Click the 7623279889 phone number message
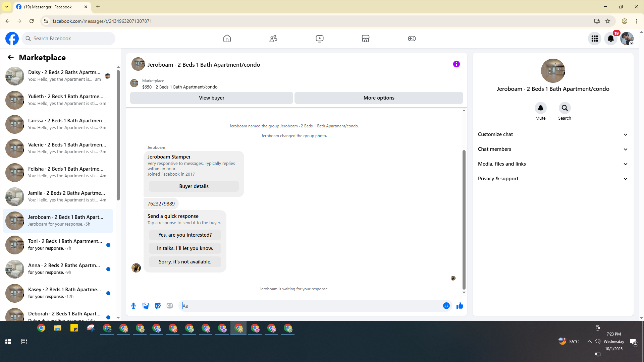 [161, 204]
